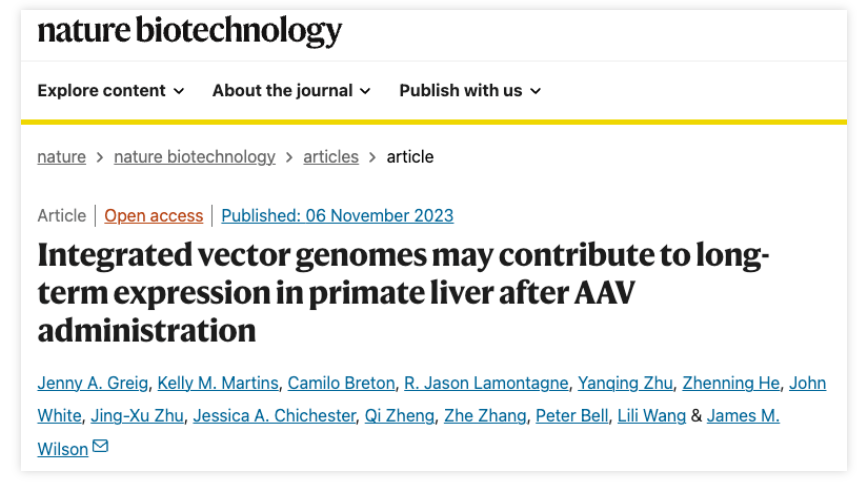The image size is (867, 484).
Task: Expand Publish with us menu
Action: click(x=470, y=90)
